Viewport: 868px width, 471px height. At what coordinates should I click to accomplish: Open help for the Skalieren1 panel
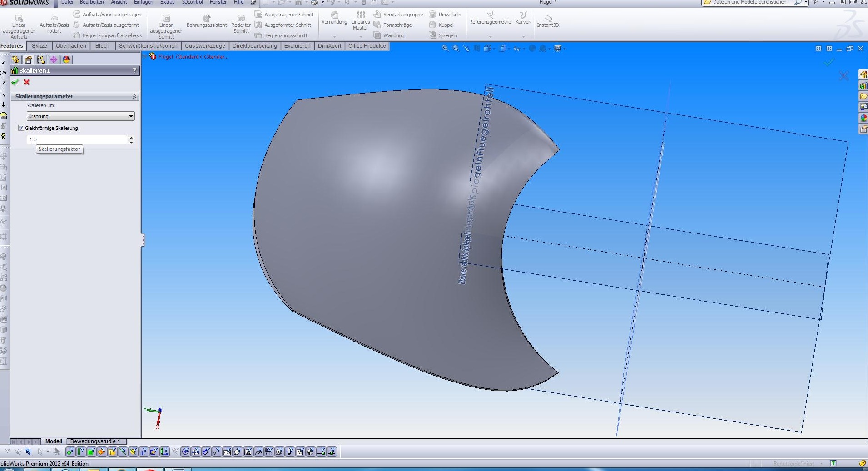click(x=134, y=70)
